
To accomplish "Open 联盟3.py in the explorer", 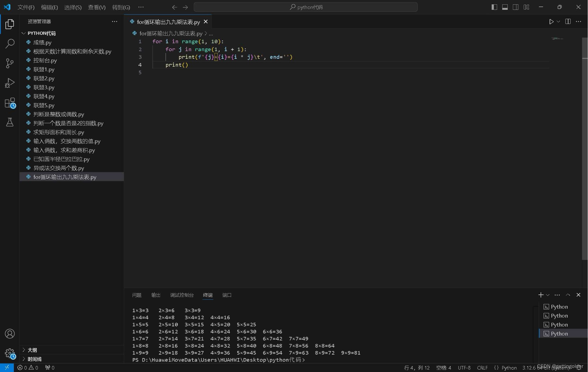I will pyautogui.click(x=44, y=87).
